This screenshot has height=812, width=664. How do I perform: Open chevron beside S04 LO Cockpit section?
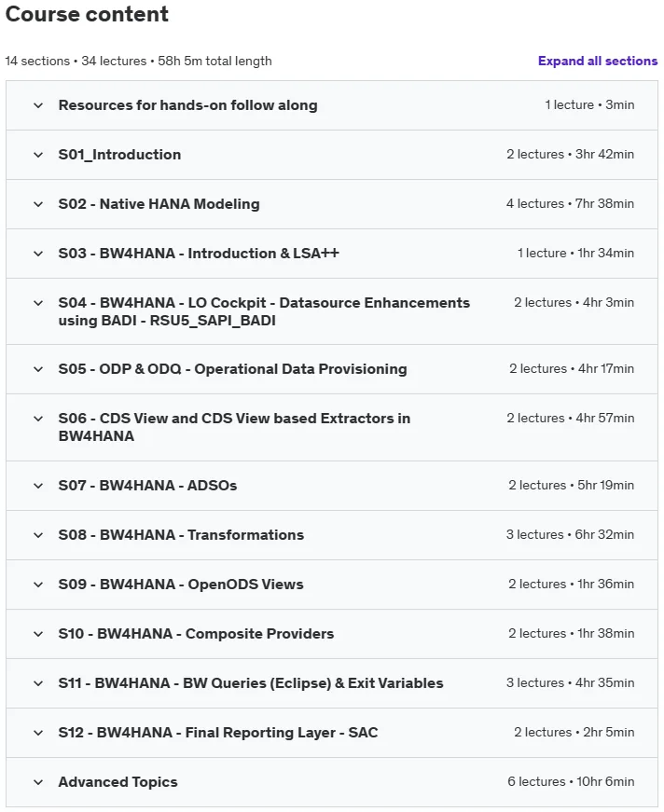pyautogui.click(x=38, y=303)
